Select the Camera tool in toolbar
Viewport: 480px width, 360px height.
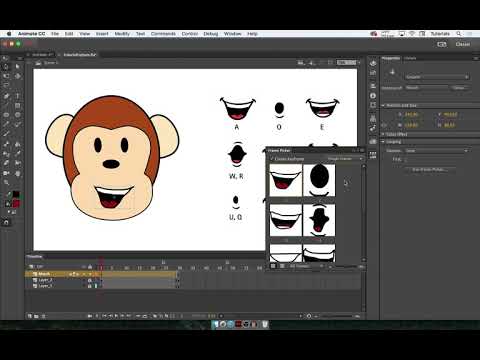point(6,173)
